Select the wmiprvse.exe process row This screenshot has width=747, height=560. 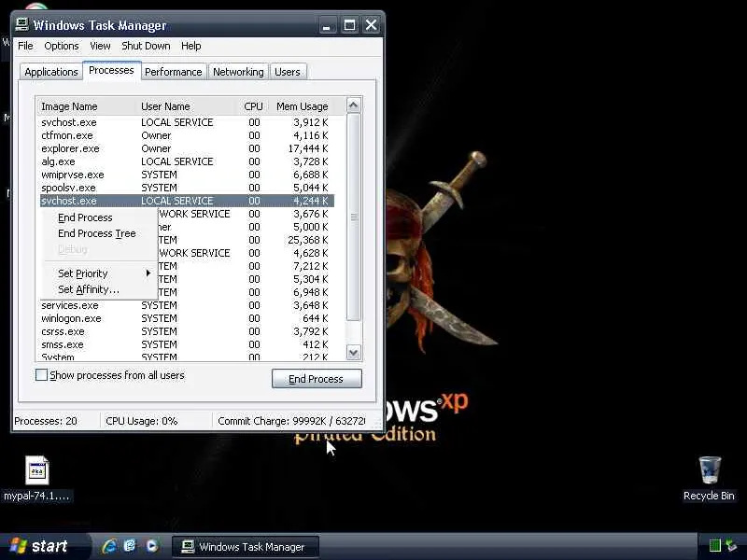(187, 175)
